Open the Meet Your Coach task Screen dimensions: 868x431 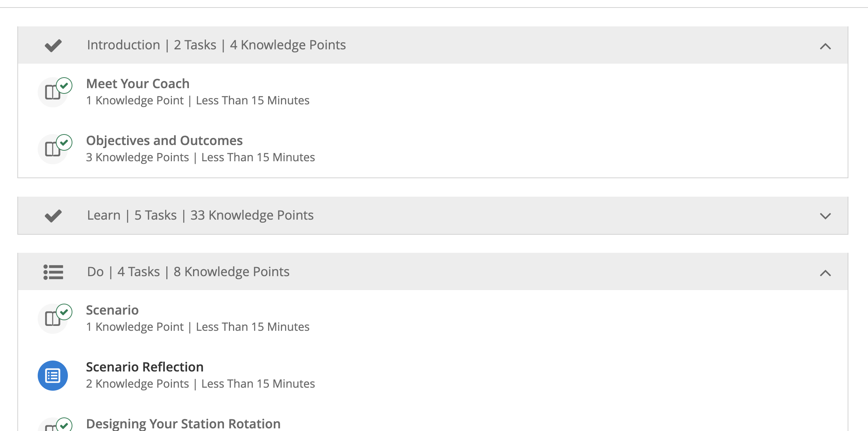coord(138,84)
